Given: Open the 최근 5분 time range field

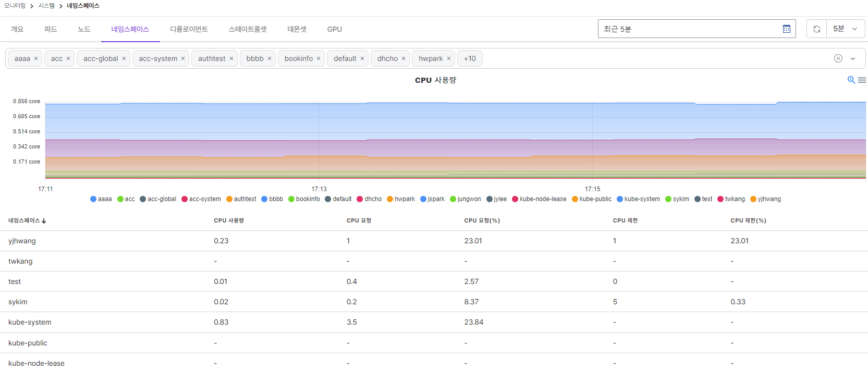Looking at the screenshot, I should pyautogui.click(x=696, y=29).
